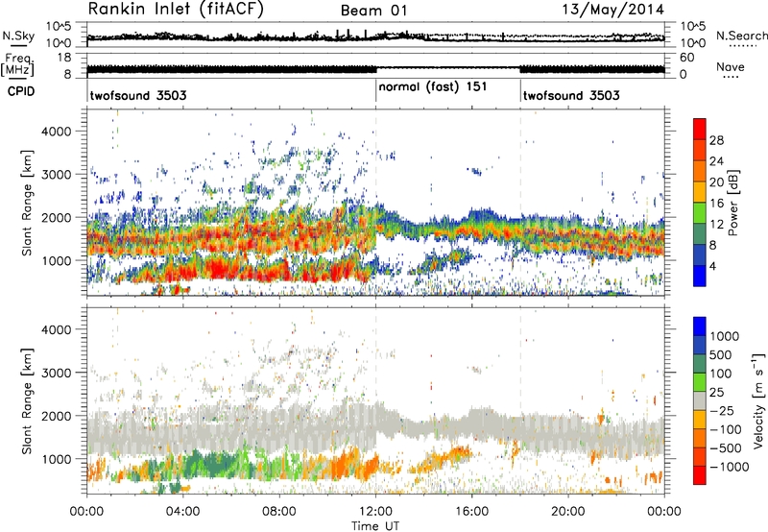This screenshot has width=768, height=532.
Task: Click the date "13/May/2014"
Action: tap(613, 10)
